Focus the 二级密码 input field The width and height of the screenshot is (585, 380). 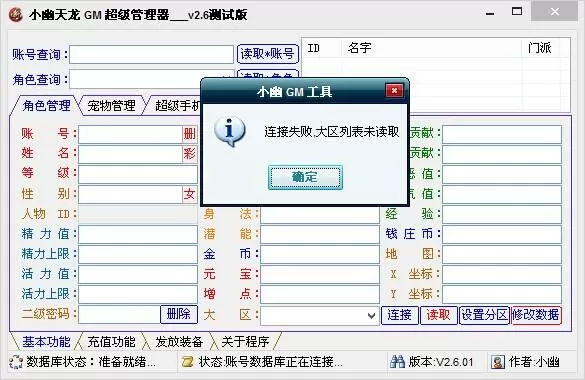click(119, 314)
